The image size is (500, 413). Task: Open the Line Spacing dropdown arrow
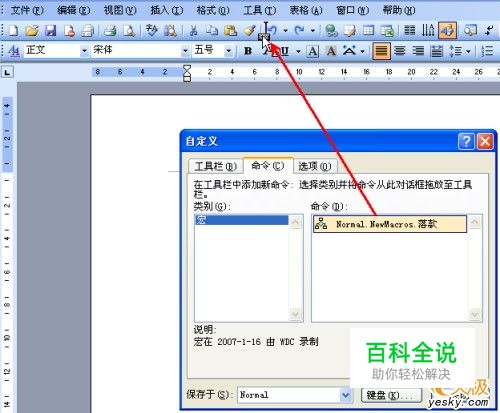coord(468,51)
